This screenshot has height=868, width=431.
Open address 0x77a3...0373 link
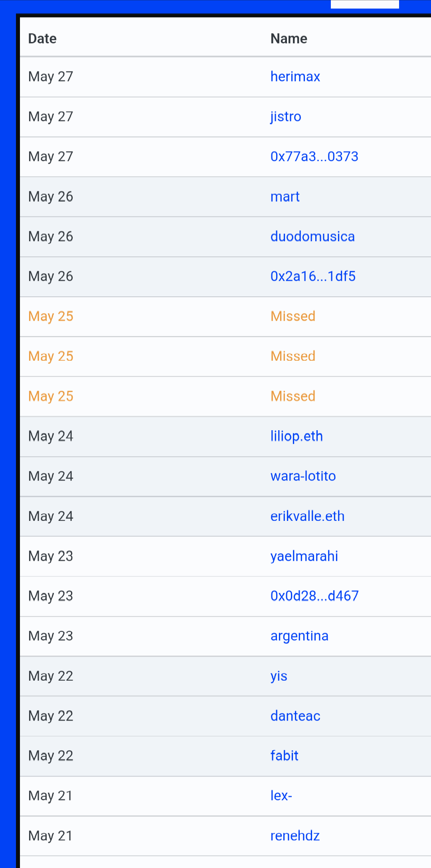314,156
